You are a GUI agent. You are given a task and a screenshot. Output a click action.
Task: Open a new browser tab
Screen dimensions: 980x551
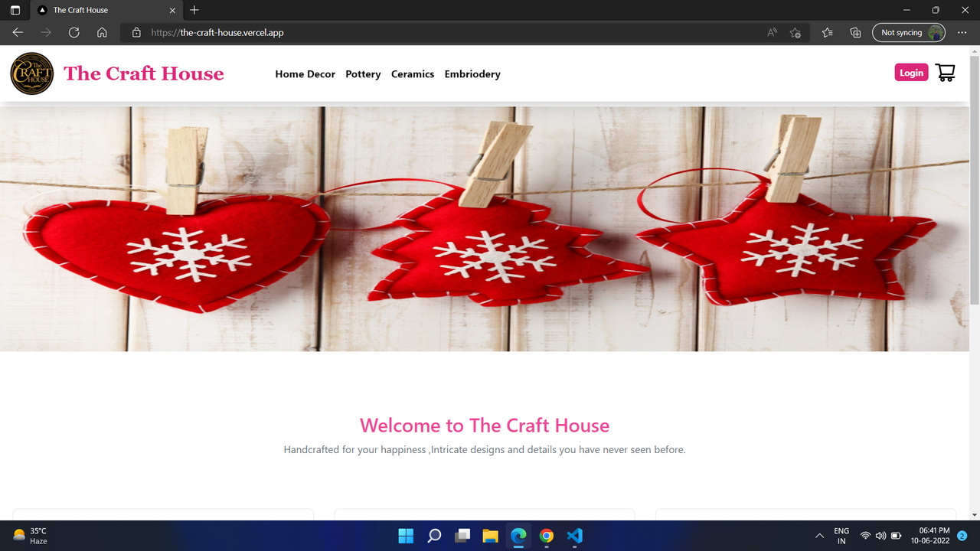click(194, 10)
